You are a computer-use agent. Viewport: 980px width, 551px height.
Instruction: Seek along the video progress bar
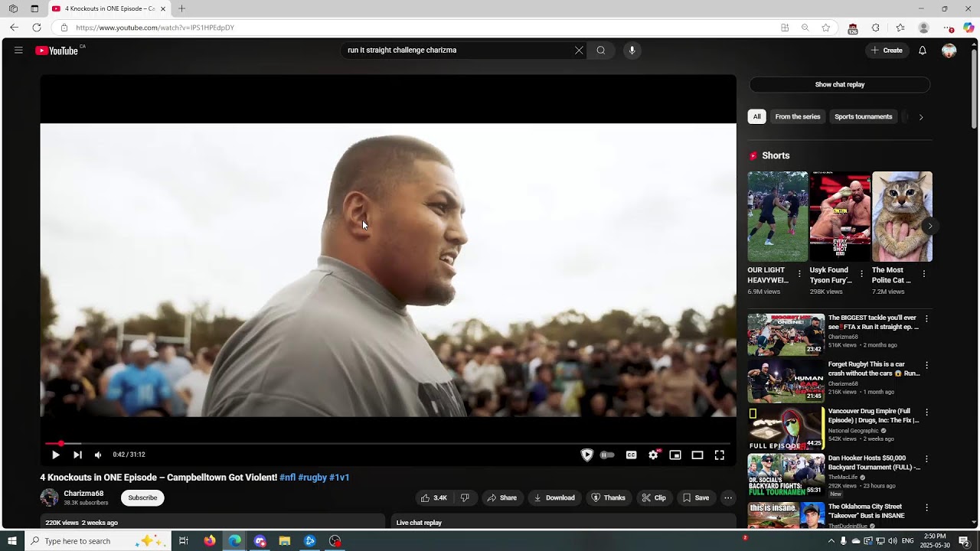click(x=383, y=443)
